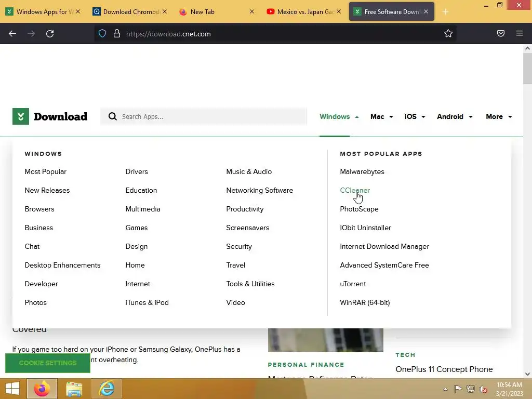Screen dimensions: 532x399
Task: Close the Mexico vs. Japan tab
Action: click(x=339, y=11)
